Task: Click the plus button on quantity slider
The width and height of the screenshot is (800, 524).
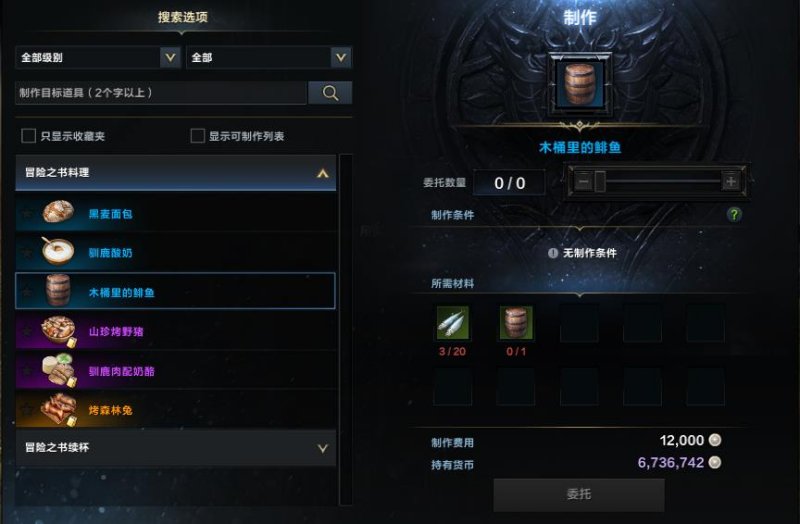Action: 731,181
